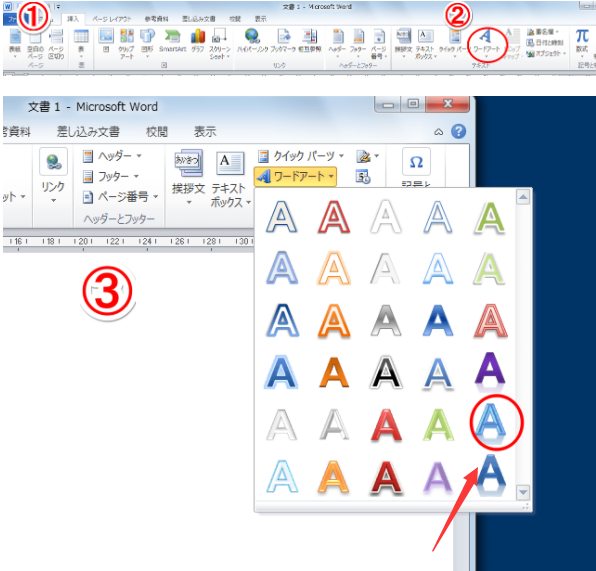596x571 pixels.
Task: Open WordArt (ワードアート) in the top small ribbon
Action: (486, 43)
